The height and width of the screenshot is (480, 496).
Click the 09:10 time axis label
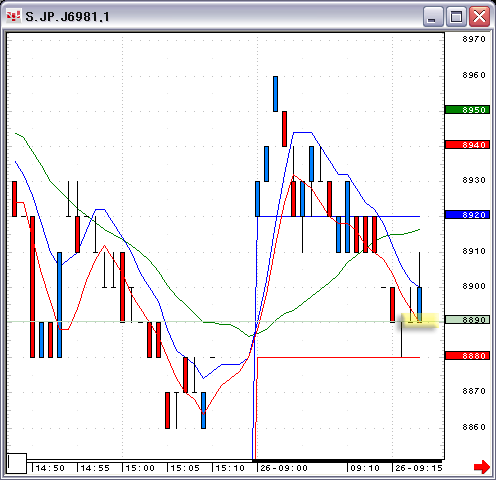(365, 468)
